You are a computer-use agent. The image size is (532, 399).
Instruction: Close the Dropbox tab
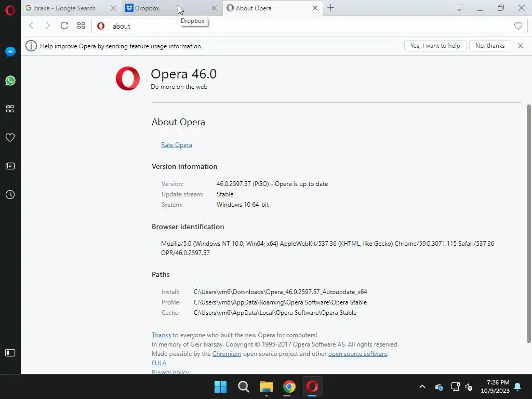point(214,8)
